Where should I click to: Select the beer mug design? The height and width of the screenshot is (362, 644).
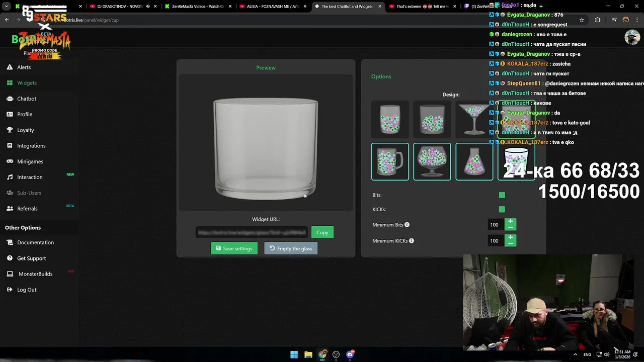390,161
